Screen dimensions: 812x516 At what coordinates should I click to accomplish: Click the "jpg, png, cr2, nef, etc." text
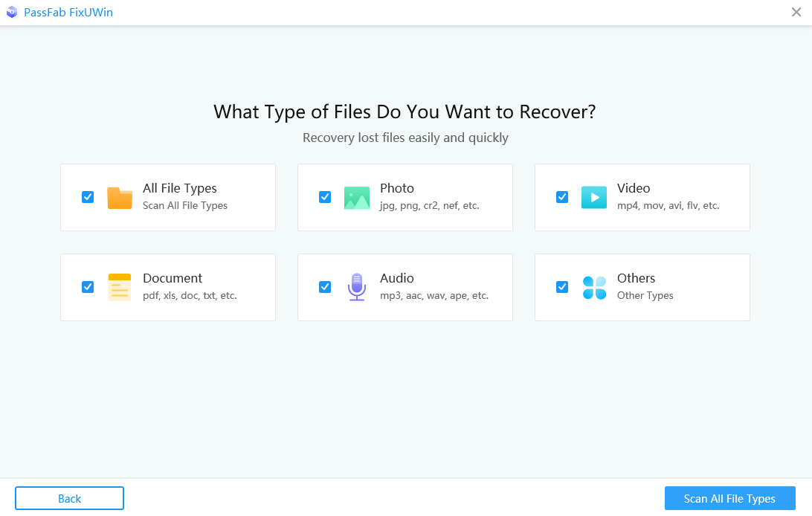[x=429, y=205]
